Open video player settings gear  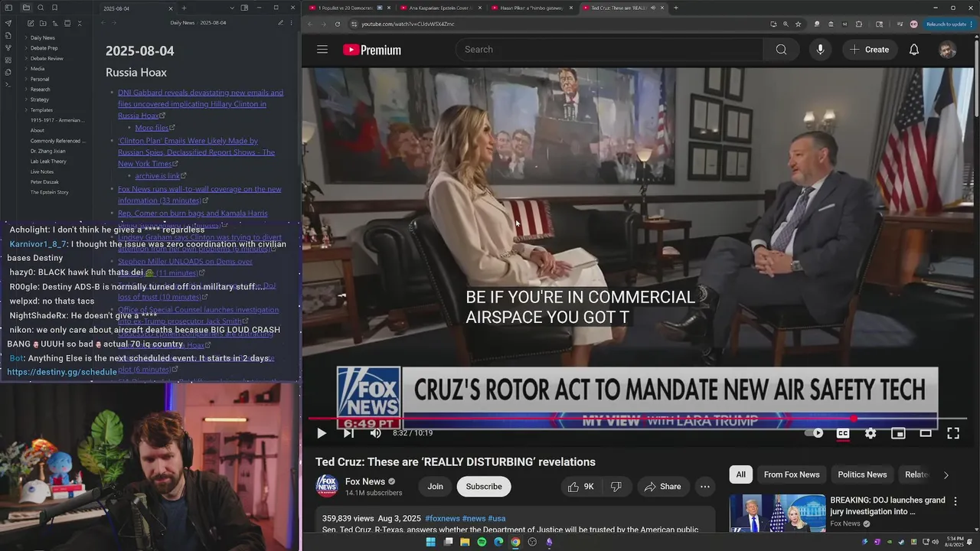871,433
